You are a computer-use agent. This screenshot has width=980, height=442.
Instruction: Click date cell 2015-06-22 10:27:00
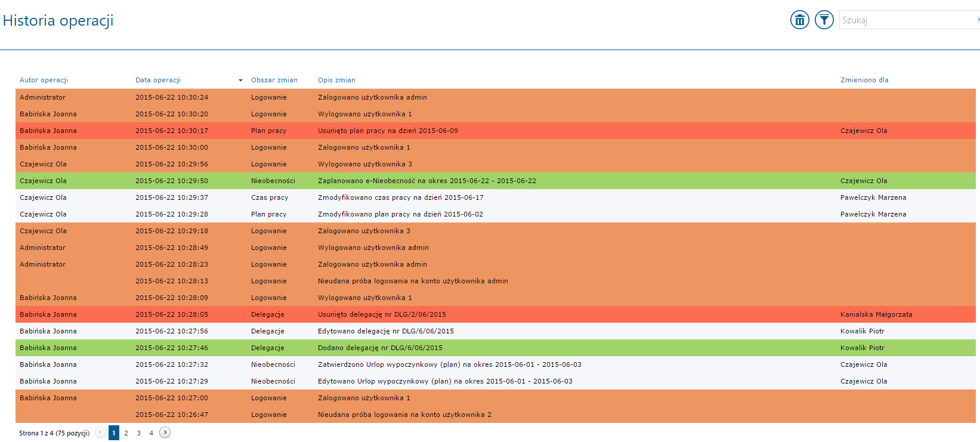point(172,398)
